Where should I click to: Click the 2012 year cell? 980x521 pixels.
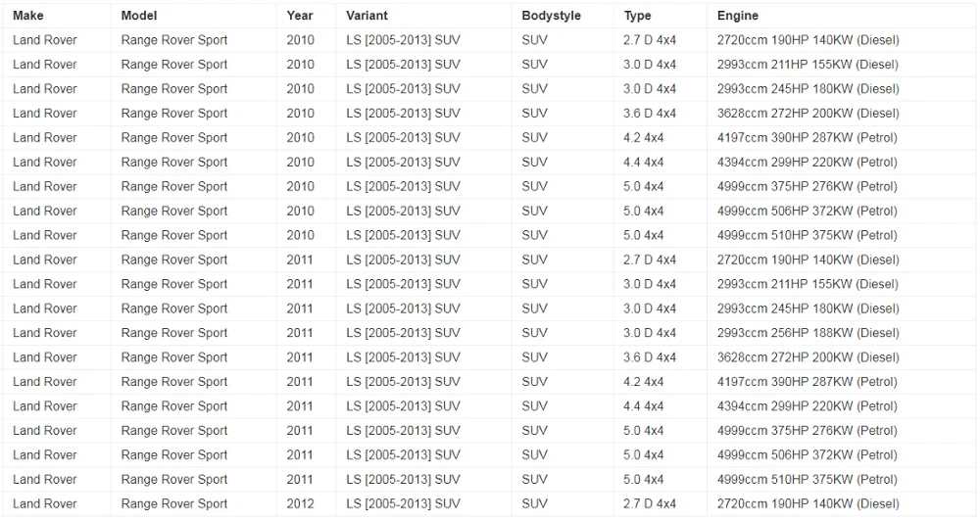point(301,504)
